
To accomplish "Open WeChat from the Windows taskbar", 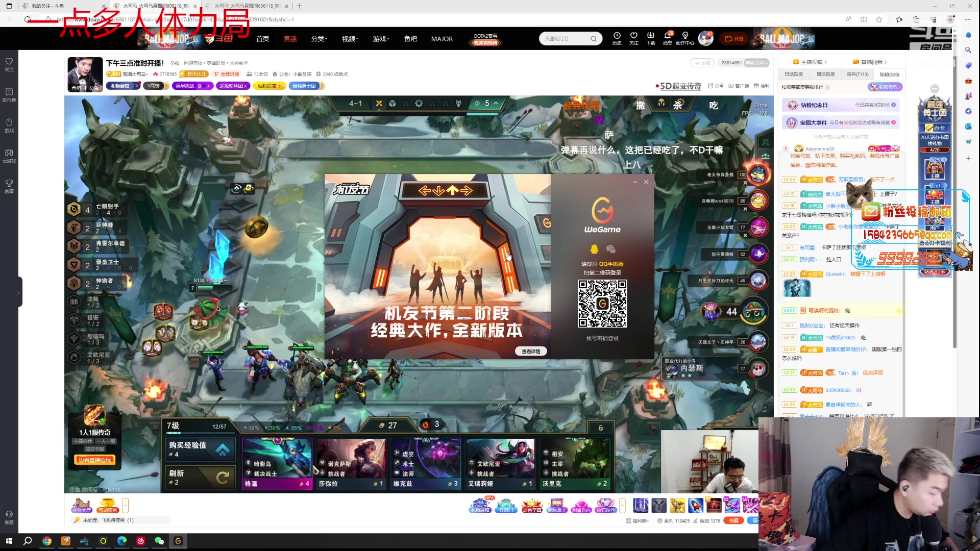I will pos(159,541).
